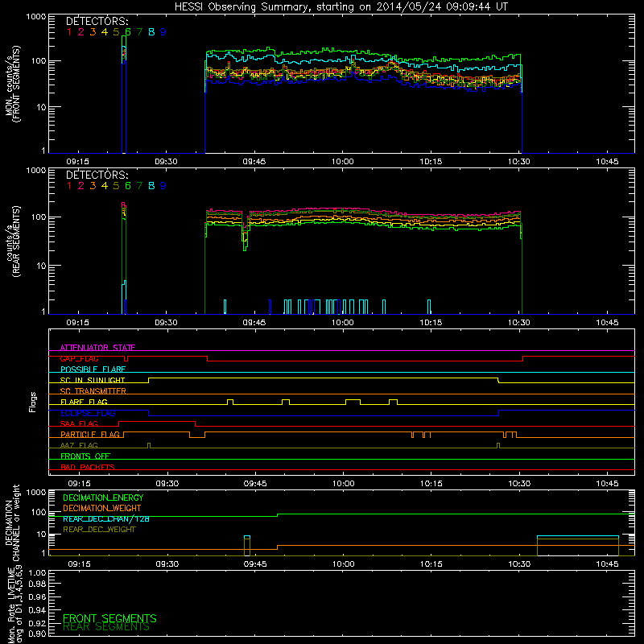
Task: Click the 10:45 tick in the front segments plot
Action: click(x=607, y=162)
